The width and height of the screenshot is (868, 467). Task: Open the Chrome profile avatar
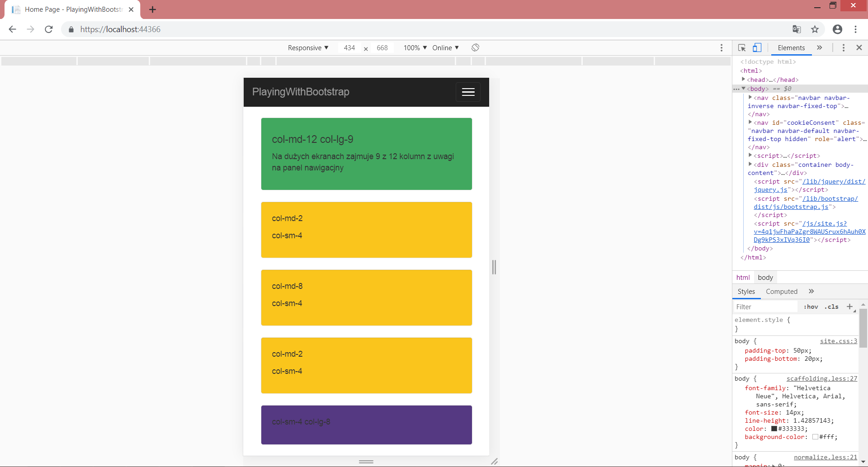click(837, 29)
